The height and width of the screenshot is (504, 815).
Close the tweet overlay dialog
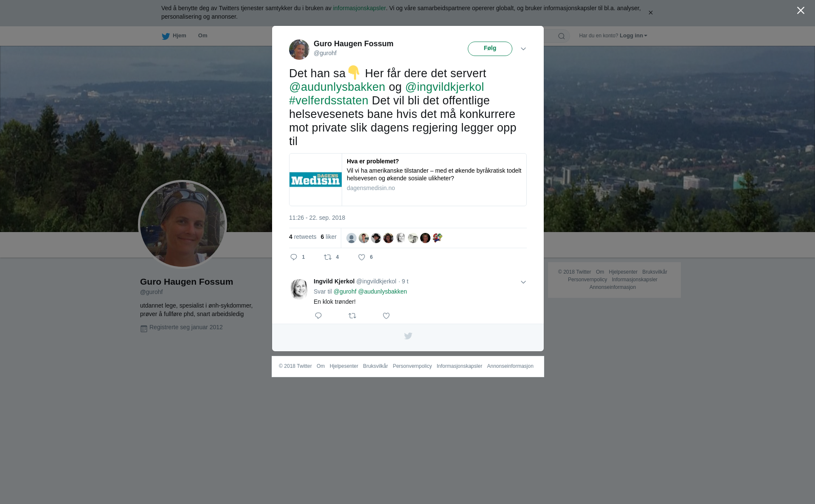[x=801, y=11]
